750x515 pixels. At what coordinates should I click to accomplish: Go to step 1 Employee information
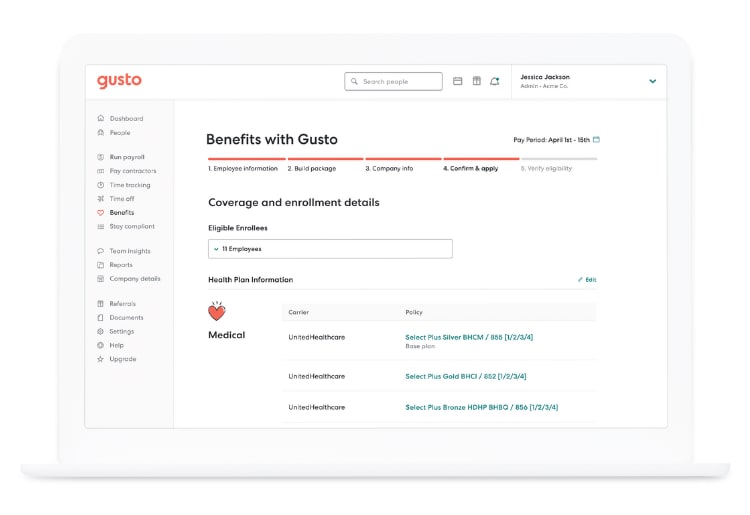click(243, 168)
